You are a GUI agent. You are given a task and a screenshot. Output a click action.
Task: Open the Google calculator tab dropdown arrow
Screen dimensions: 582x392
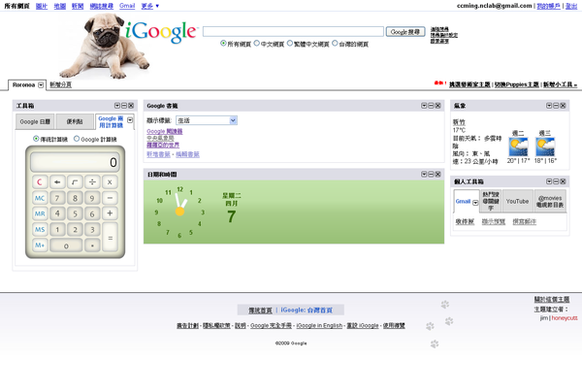coord(130,120)
